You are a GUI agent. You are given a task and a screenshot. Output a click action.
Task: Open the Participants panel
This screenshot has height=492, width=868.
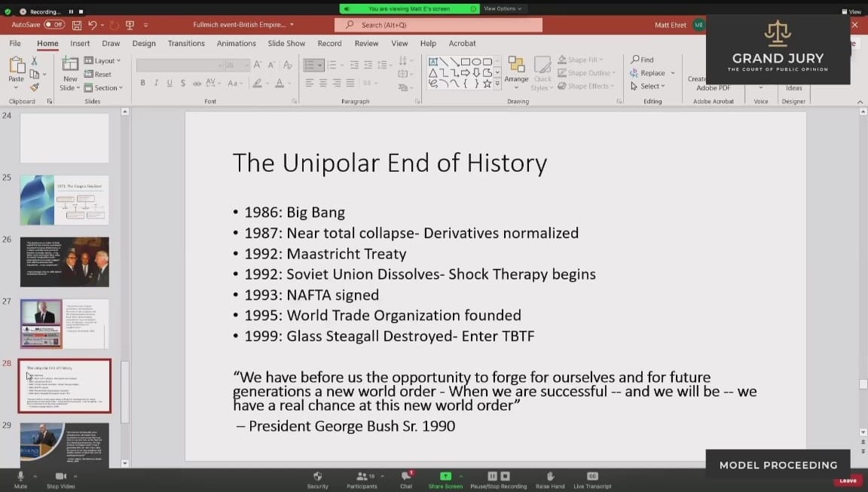tap(362, 477)
